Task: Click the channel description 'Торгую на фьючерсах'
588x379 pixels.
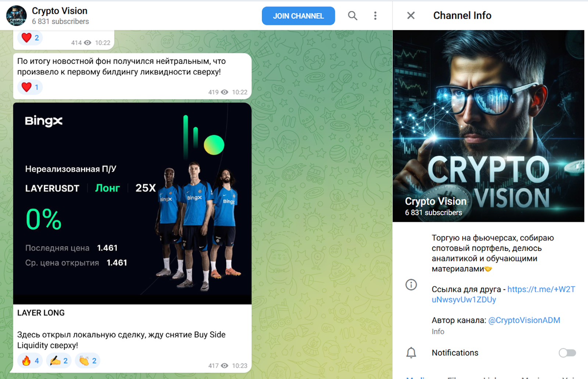Action: point(493,253)
